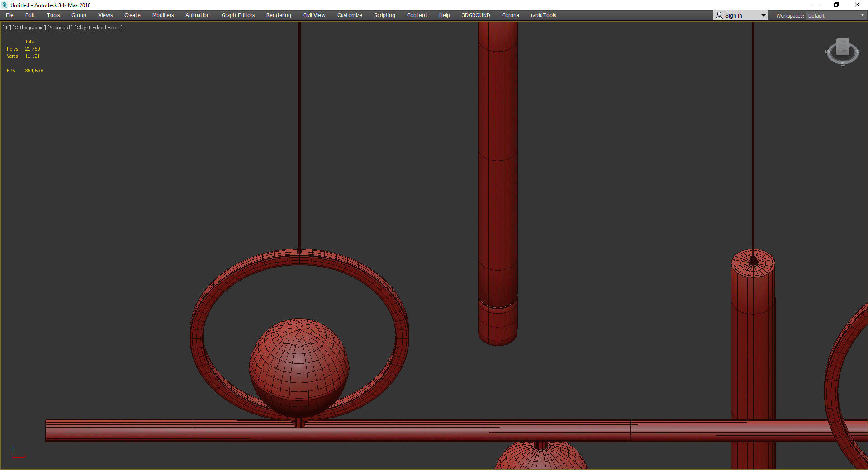Image resolution: width=868 pixels, height=470 pixels.
Task: Click the ViewCube front face
Action: click(x=843, y=51)
